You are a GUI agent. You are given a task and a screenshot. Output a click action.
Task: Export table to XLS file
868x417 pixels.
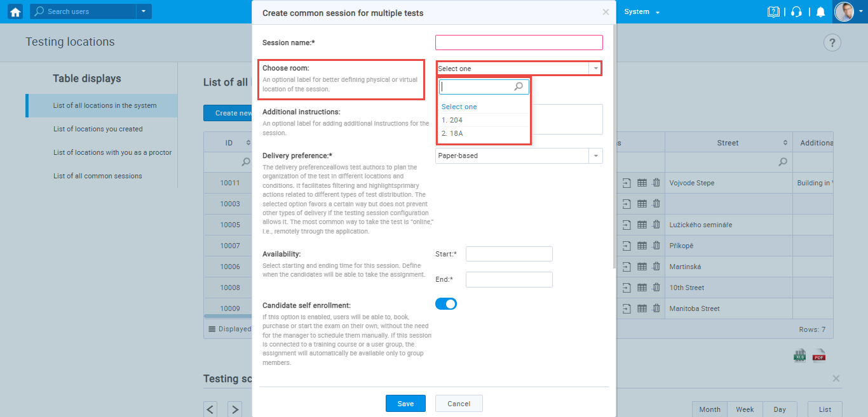click(799, 356)
